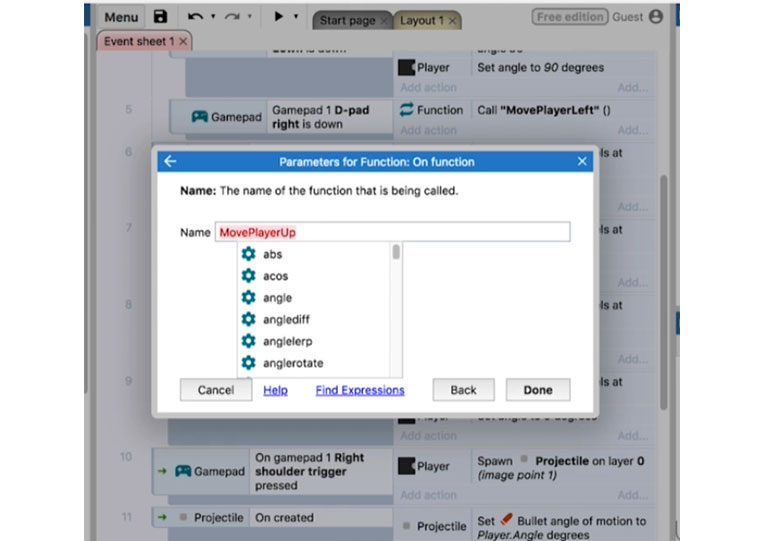Click green arrow on event 10
This screenshot has height=541, width=763.
(x=162, y=471)
